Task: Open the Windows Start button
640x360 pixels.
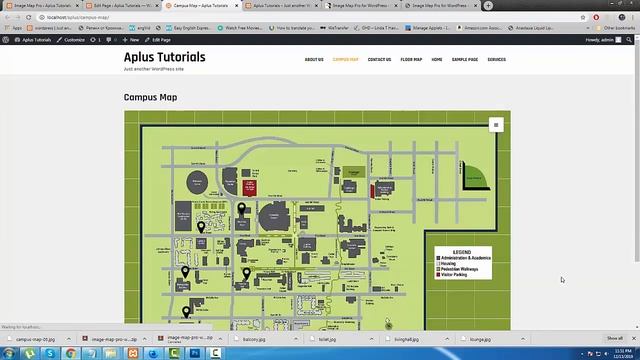Action: 9,353
